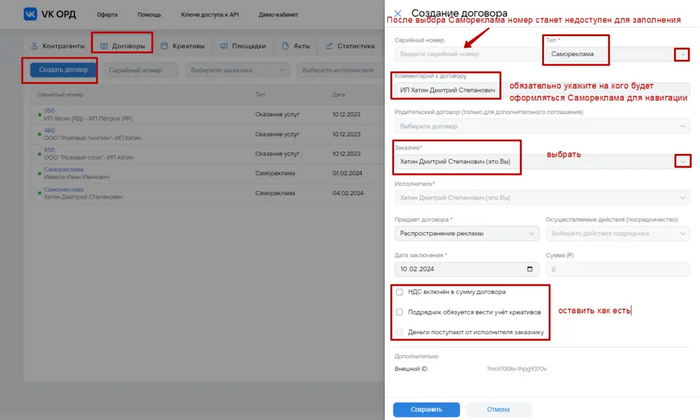Screen dimensions: 700x420
Task: Toggle Деньги поступают от исполнителя заказчику
Action: [x=400, y=332]
